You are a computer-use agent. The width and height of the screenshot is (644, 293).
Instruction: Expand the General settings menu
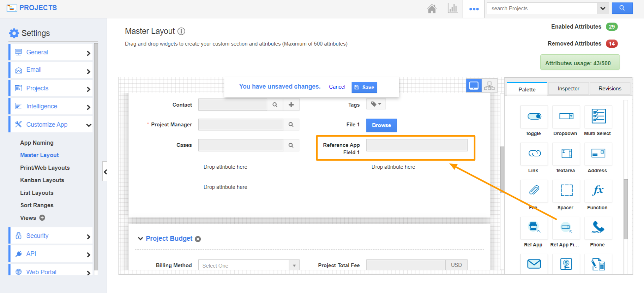[51, 52]
